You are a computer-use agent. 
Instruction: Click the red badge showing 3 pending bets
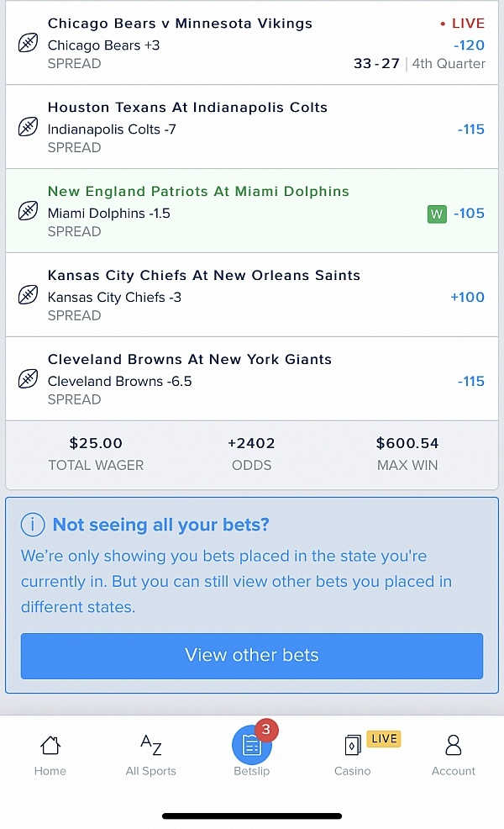coord(266,731)
